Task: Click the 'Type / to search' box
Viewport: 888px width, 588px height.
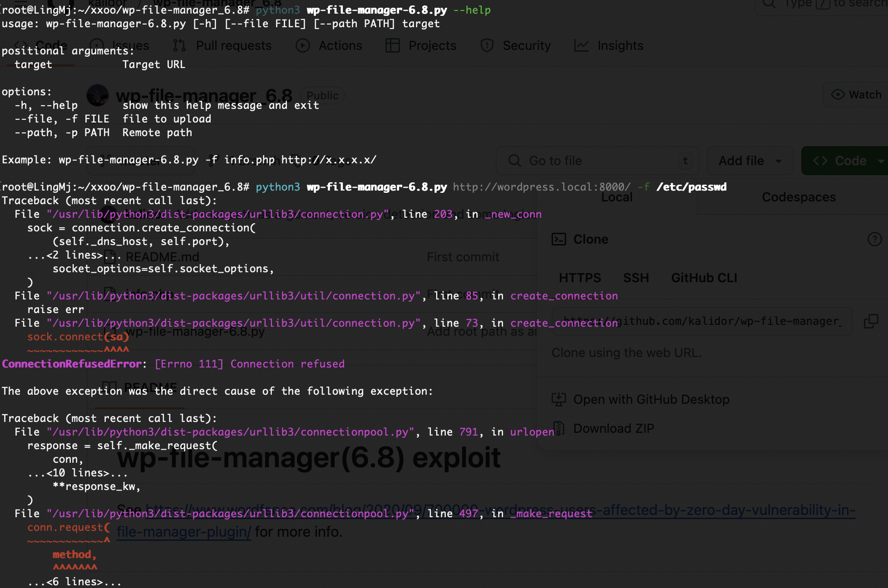Action: tap(822, 5)
